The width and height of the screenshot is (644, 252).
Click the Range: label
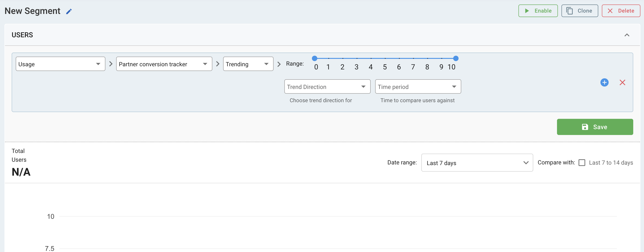tap(295, 64)
